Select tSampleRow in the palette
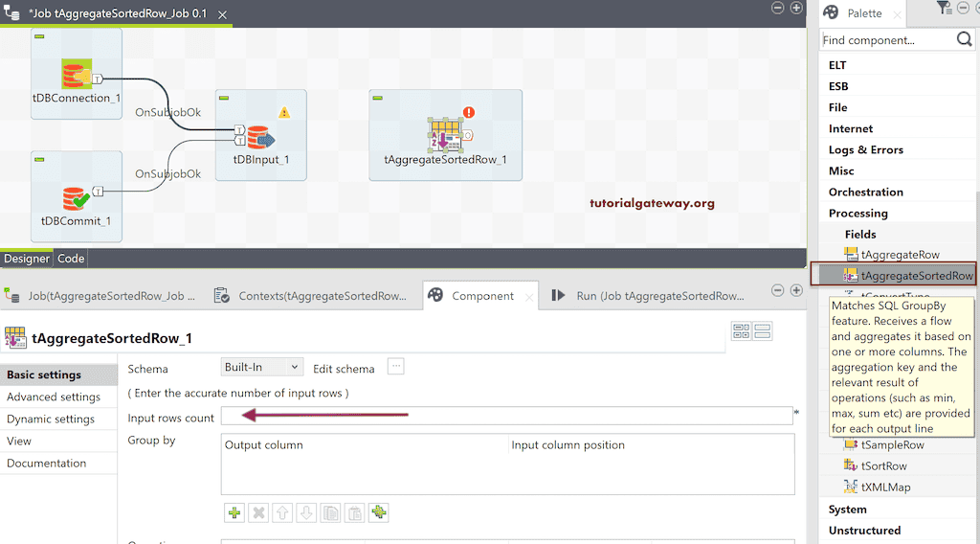The width and height of the screenshot is (980, 544). pyautogui.click(x=883, y=445)
